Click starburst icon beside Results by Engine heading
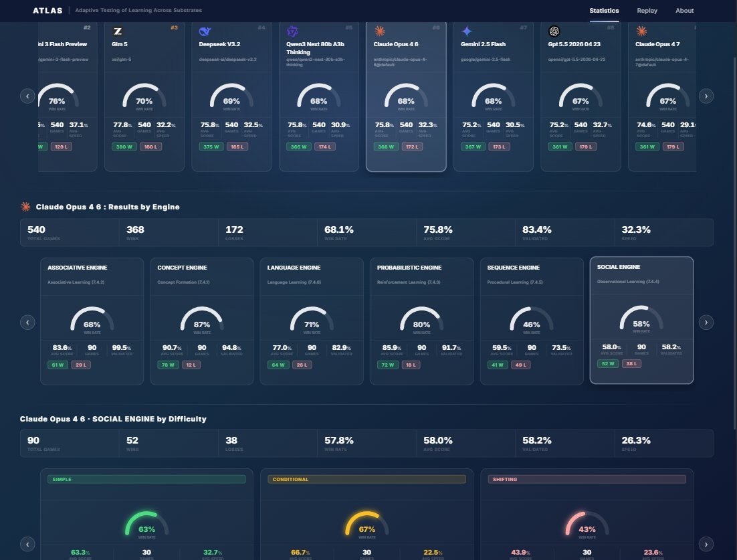Screen dimensions: 737x560 [x=26, y=207]
